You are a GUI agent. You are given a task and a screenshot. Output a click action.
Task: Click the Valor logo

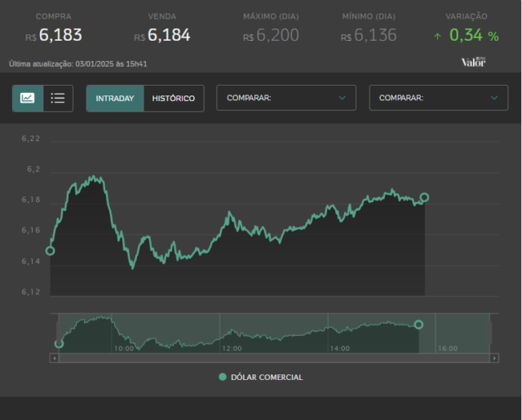[473, 62]
